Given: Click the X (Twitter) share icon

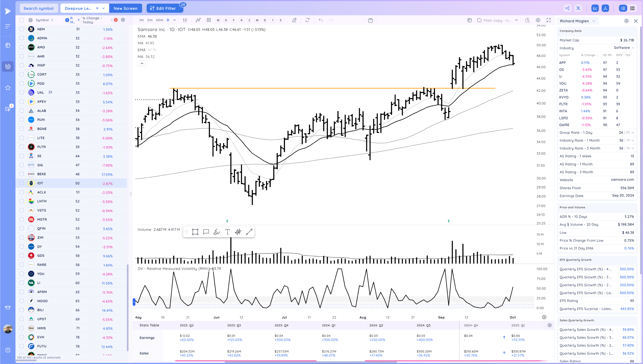Looking at the screenshot, I should 578,8.
